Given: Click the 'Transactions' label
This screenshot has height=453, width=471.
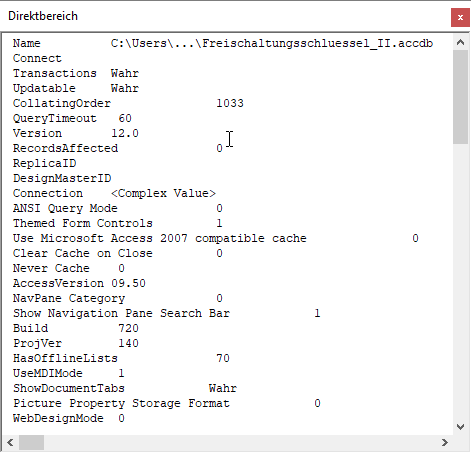Looking at the screenshot, I should point(55,73).
